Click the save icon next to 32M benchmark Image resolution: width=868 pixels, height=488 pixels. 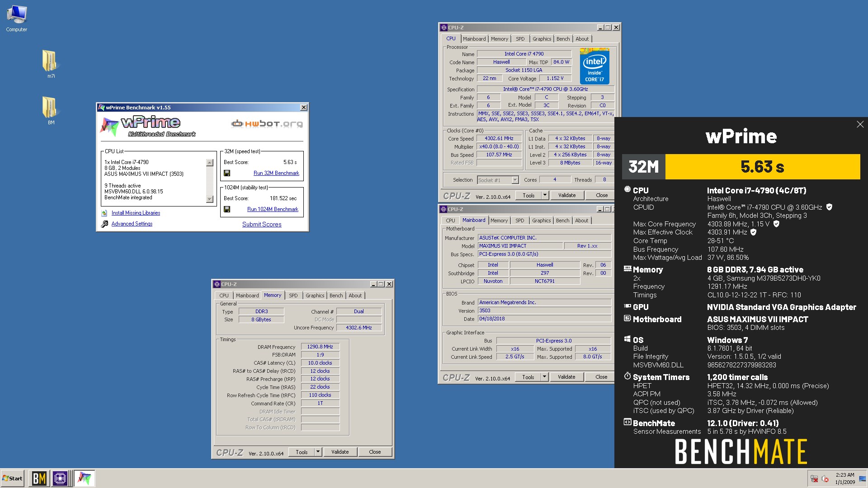(227, 173)
